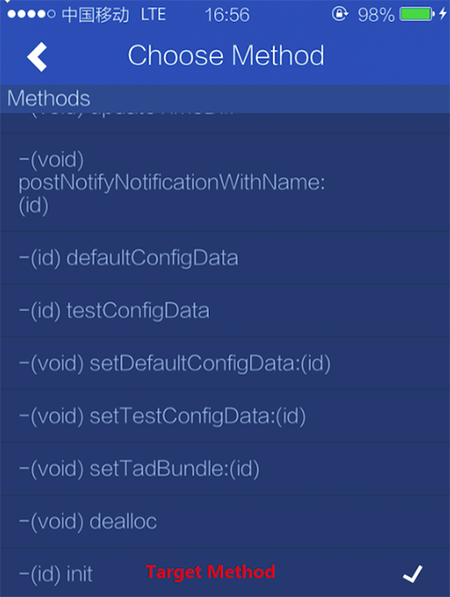Pick the -(id) defaultConfigData method

(x=225, y=258)
